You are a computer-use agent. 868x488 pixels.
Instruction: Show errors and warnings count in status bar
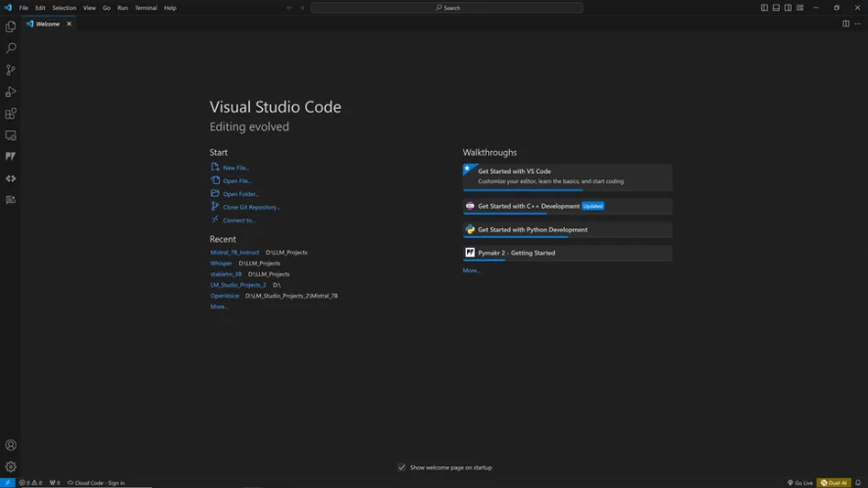pos(30,483)
